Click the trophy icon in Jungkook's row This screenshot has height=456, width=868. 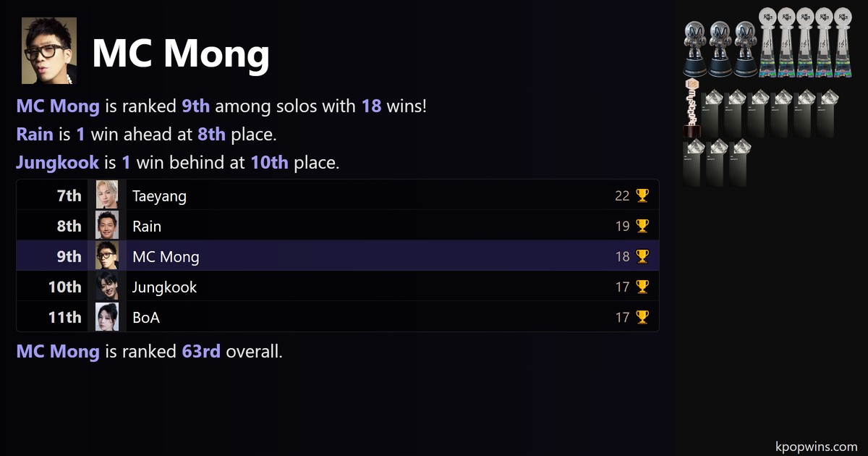tap(642, 287)
